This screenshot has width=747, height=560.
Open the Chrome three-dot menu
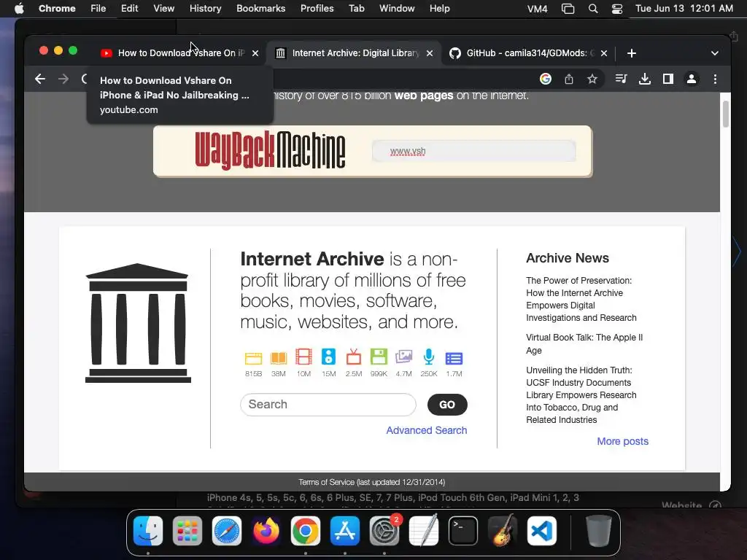(x=715, y=79)
